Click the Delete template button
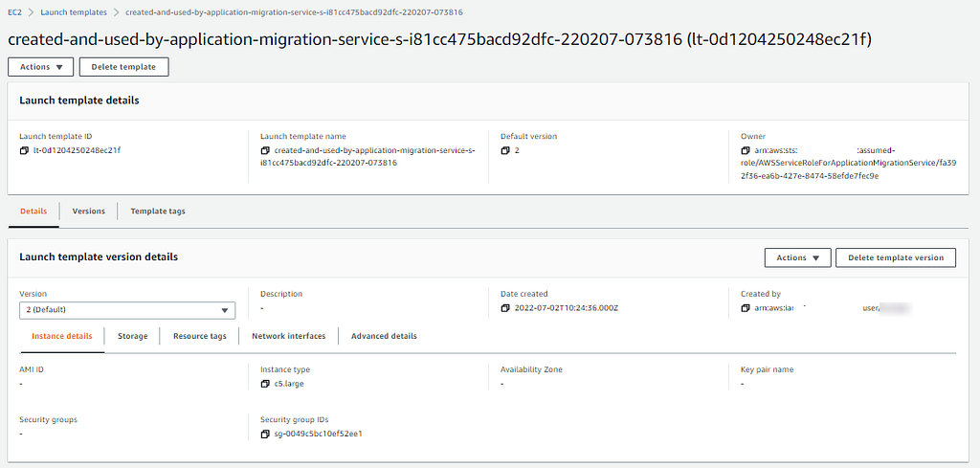The height and width of the screenshot is (468, 980). [123, 67]
